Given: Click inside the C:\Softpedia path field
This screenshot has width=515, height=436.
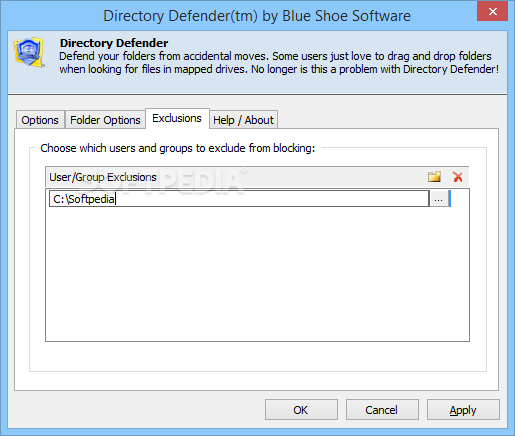Looking at the screenshot, I should tap(239, 199).
